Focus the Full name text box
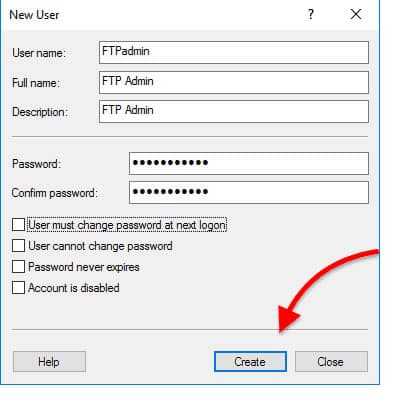The image size is (395, 411). [x=234, y=82]
